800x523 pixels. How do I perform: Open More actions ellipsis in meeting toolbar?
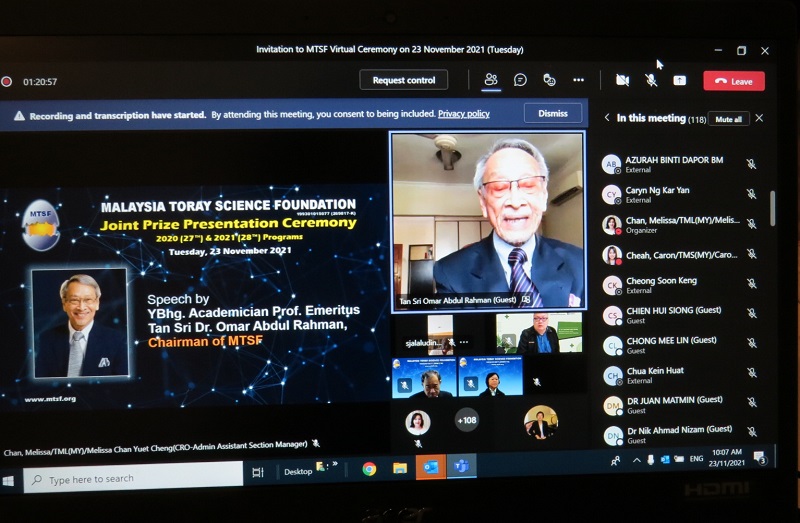click(x=578, y=80)
